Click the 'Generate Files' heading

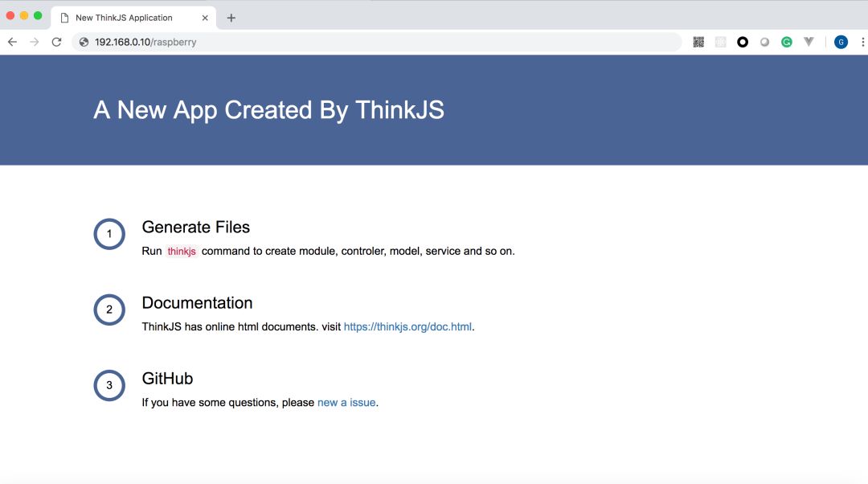196,227
